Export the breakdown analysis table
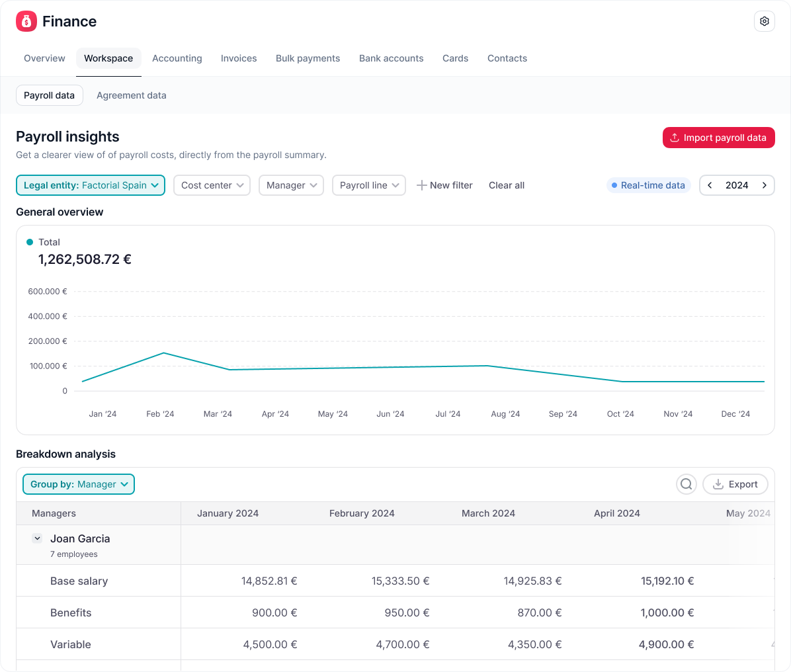Image resolution: width=791 pixels, height=672 pixels. 735,484
